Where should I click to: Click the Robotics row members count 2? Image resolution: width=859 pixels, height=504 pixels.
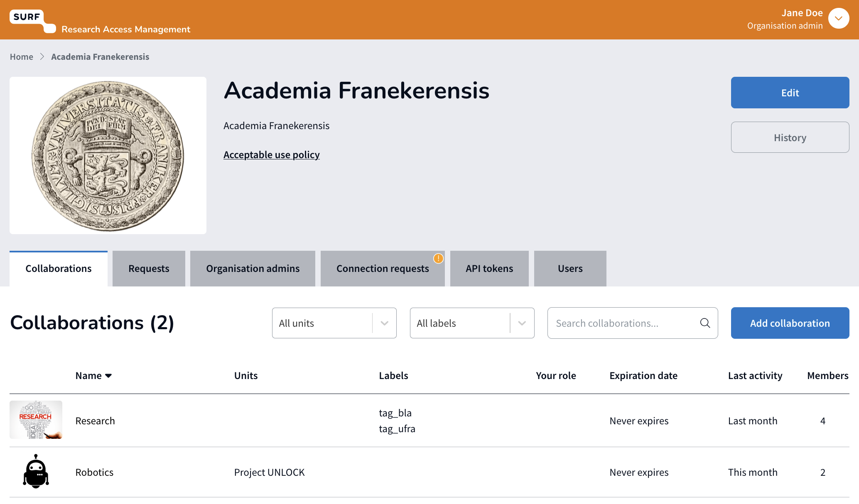click(823, 472)
